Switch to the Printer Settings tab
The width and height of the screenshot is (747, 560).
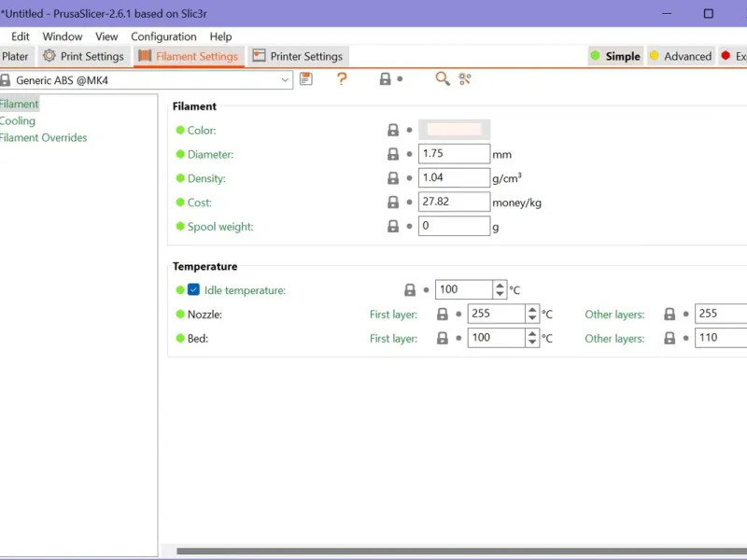(x=298, y=56)
